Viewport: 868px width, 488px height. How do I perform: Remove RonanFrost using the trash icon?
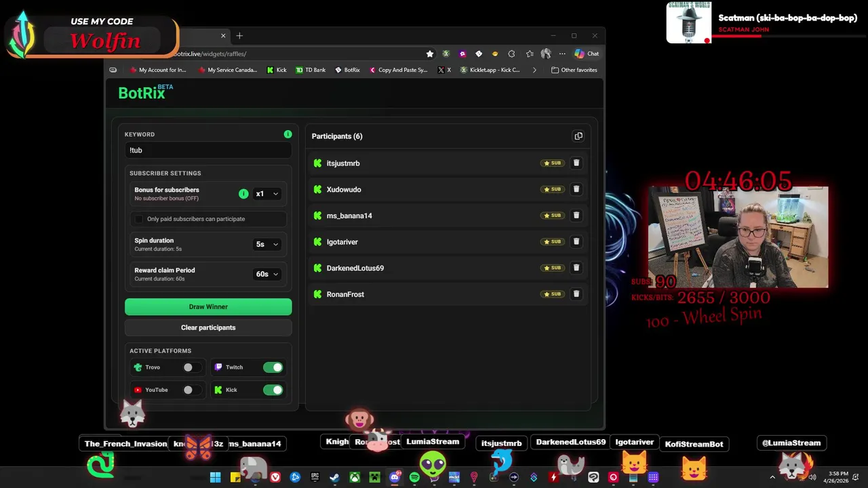576,294
